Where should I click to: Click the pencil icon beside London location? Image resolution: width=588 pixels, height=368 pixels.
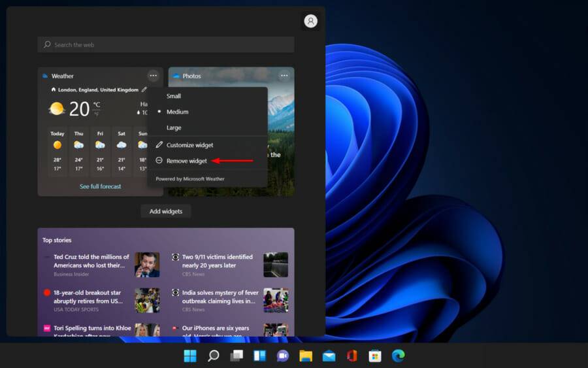tap(144, 90)
